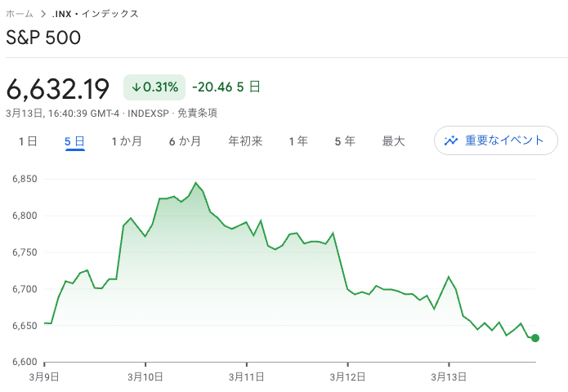Select the 5年 time range tab
This screenshot has width=568, height=392.
coord(344,141)
